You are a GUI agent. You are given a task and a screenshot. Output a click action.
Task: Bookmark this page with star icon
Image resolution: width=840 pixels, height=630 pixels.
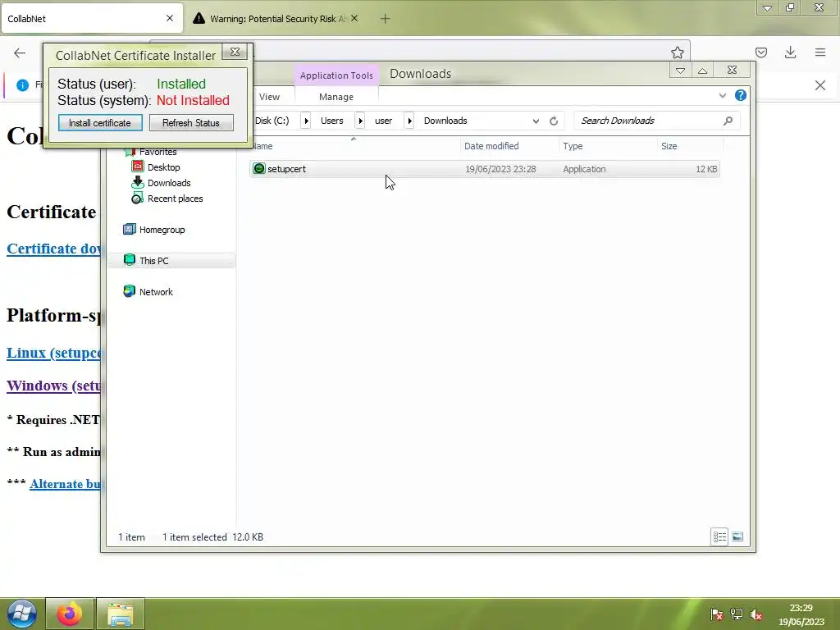tap(677, 52)
